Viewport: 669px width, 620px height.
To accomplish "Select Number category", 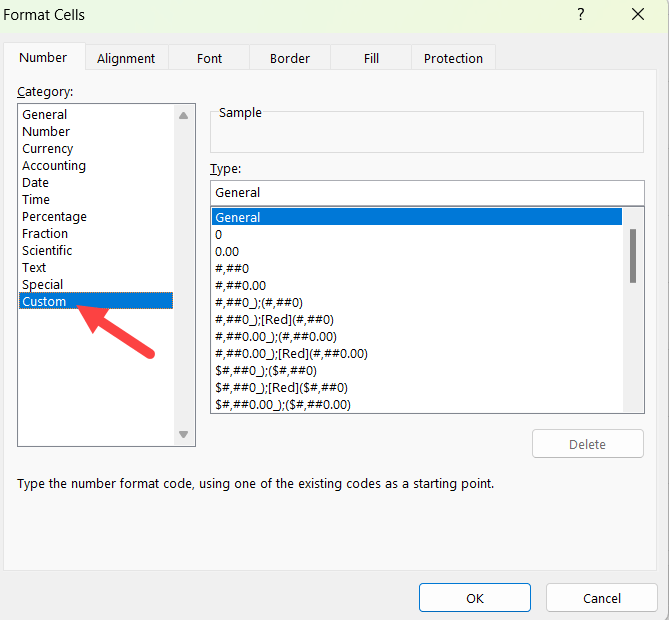I will click(x=96, y=131).
